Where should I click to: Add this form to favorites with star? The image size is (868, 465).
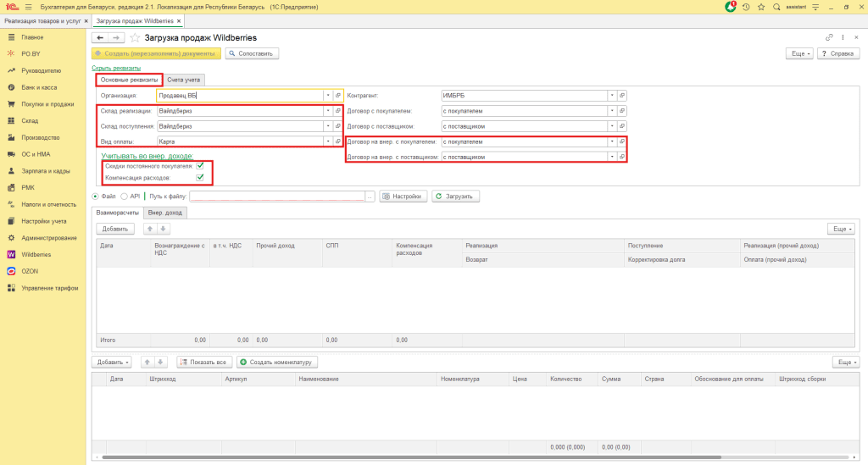(x=135, y=38)
